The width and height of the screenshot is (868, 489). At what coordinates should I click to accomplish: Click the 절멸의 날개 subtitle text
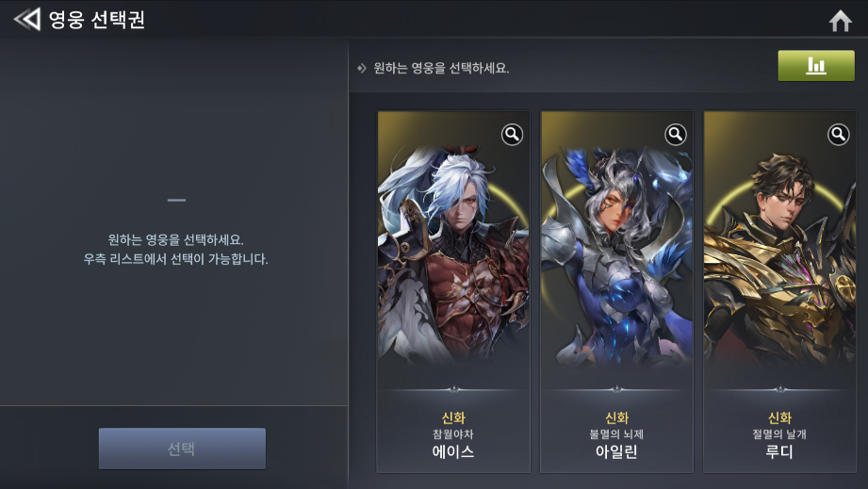[x=779, y=434]
